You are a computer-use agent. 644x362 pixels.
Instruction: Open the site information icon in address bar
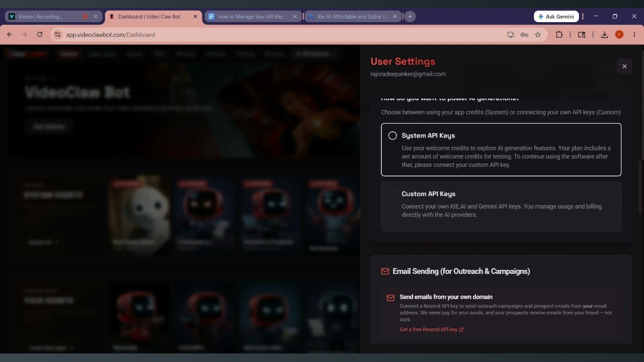tap(57, 35)
